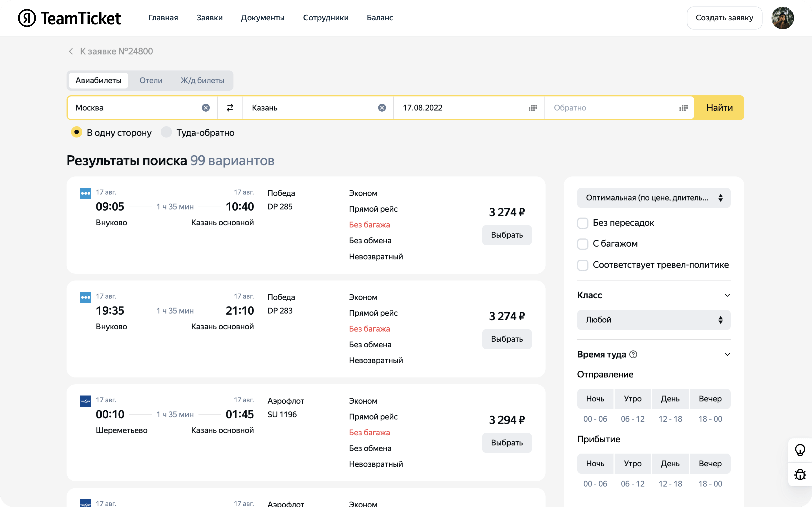Clear the Москва departure field
The height and width of the screenshot is (507, 812).
pos(206,108)
